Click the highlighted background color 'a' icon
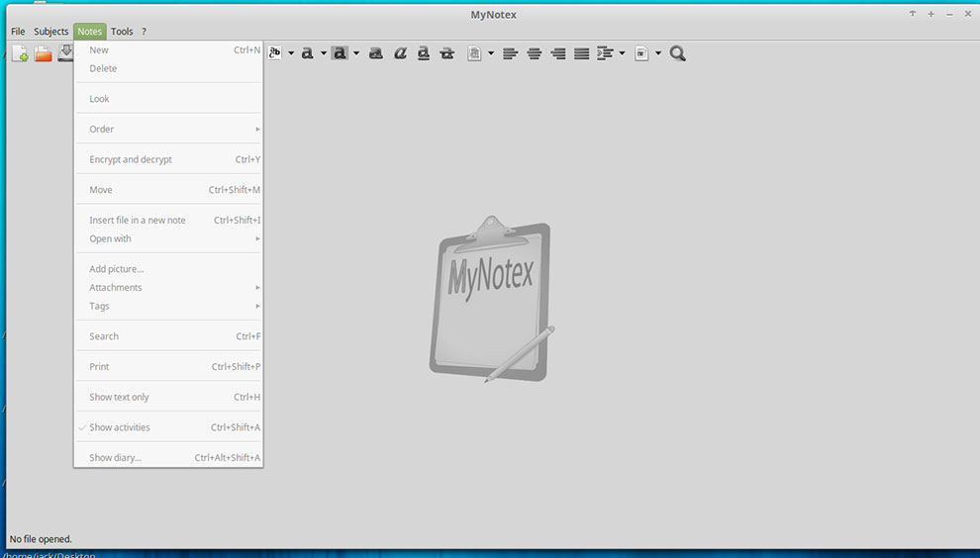This screenshot has width=980, height=558. coord(340,53)
